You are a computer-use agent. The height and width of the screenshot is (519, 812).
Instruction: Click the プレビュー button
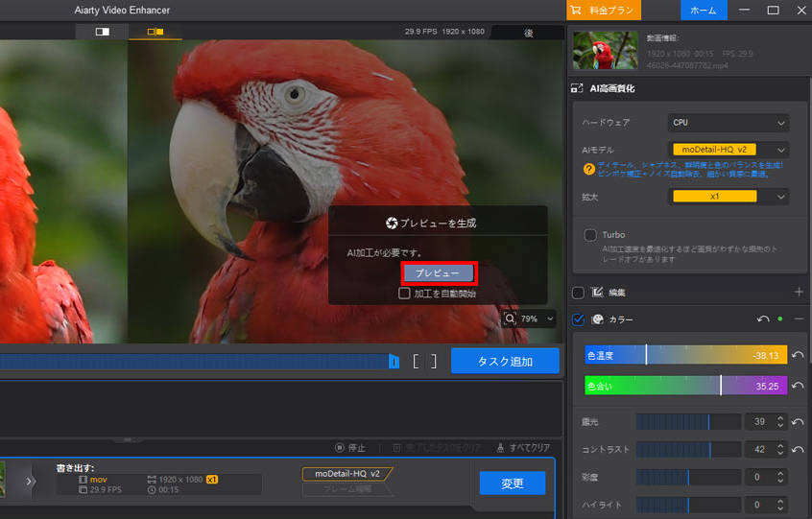[x=438, y=273]
